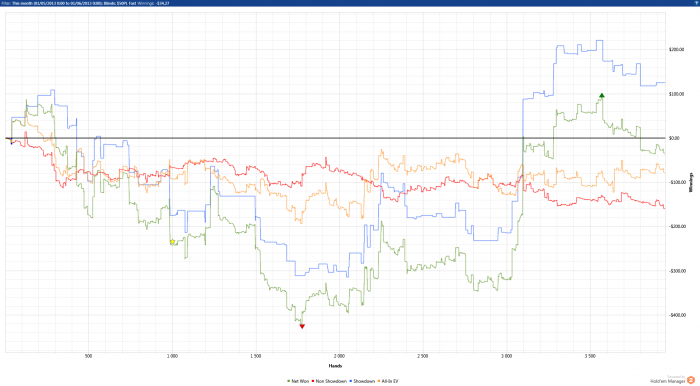Click the question mark icon in title bar
700x386 pixels.
point(696,3)
